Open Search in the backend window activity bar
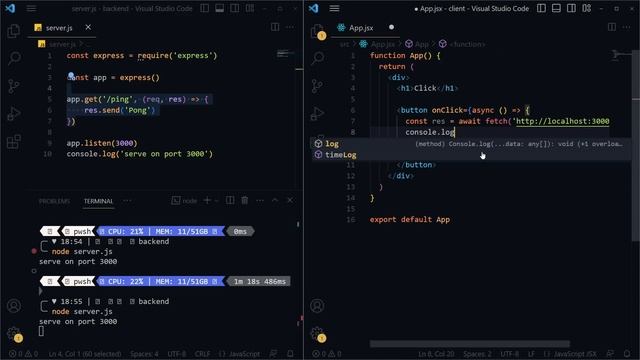 pos(14,58)
